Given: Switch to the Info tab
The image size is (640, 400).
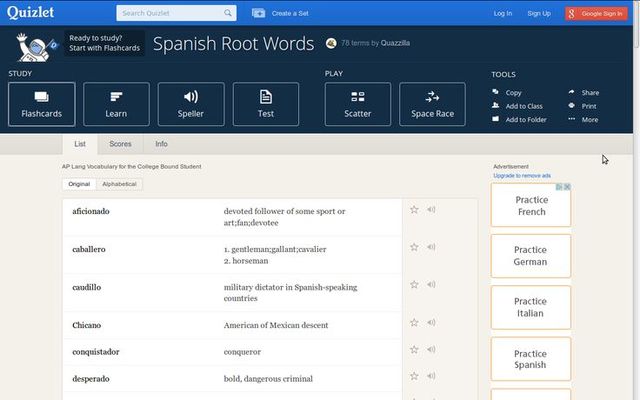Looking at the screenshot, I should tap(161, 144).
